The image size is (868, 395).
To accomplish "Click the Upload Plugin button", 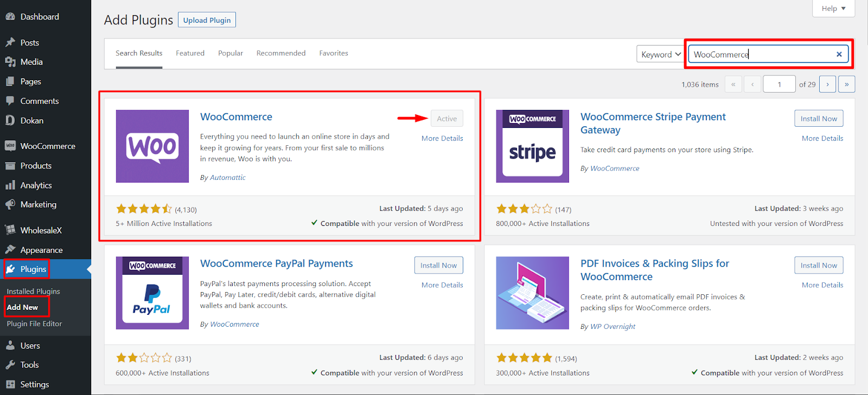I will pos(207,20).
